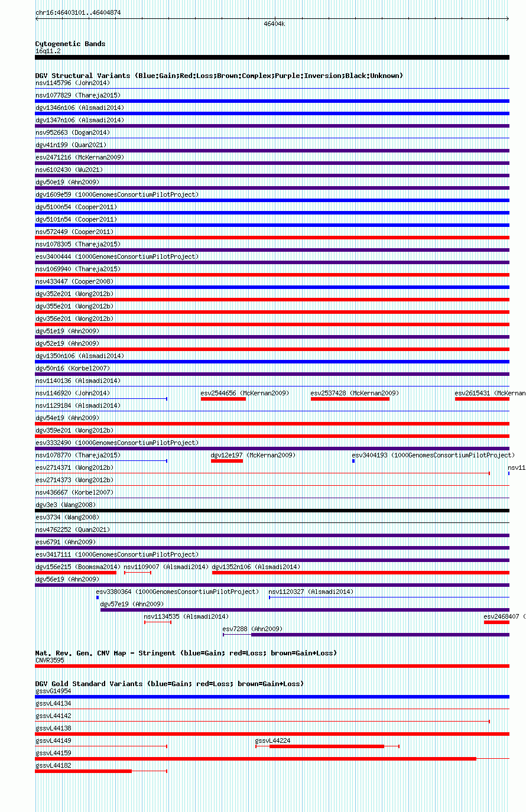Click the nsv1077829 (Thareja2015) variant label
526x812 pixels.
[77, 95]
